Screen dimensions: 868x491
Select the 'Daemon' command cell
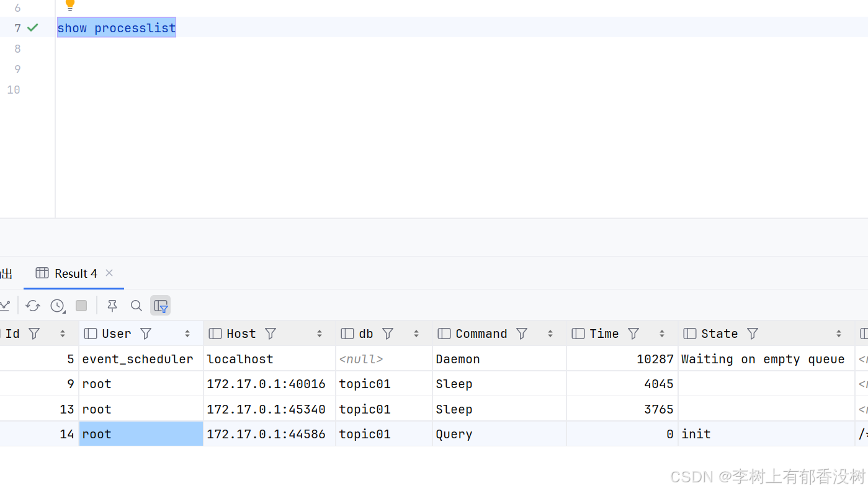click(499, 359)
